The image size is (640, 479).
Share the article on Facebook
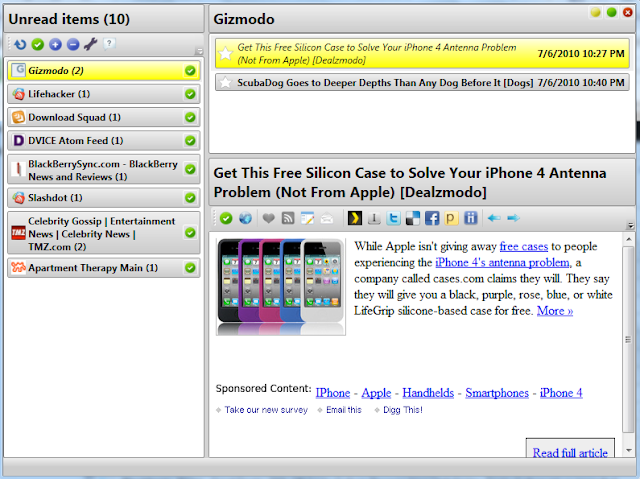(x=432, y=218)
